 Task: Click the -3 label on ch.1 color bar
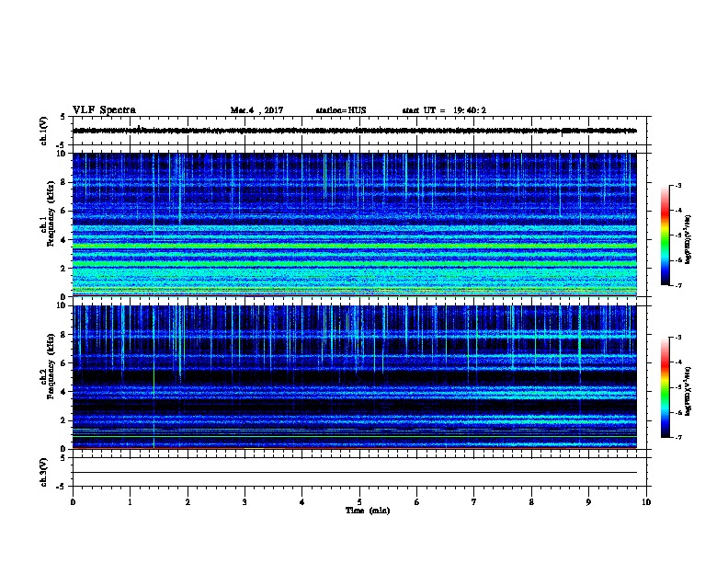coord(677,185)
